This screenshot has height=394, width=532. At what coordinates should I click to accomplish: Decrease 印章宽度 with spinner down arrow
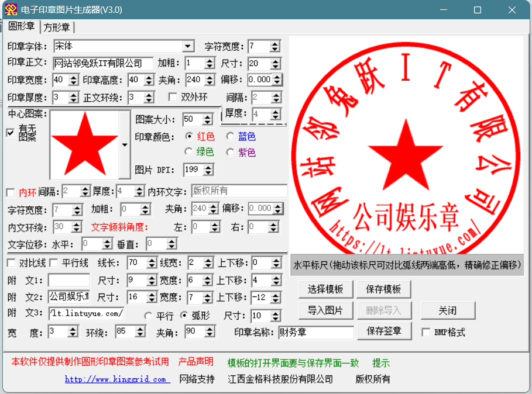pyautogui.click(x=74, y=83)
